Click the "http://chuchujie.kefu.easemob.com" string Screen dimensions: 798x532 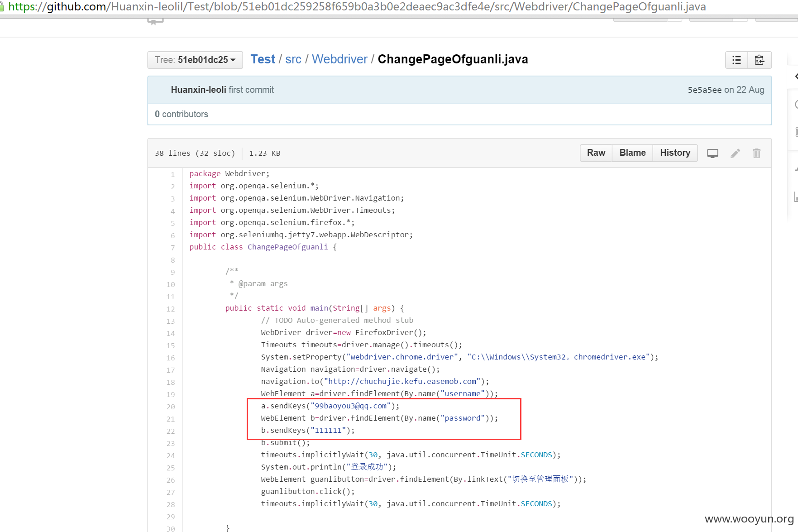pyautogui.click(x=402, y=381)
